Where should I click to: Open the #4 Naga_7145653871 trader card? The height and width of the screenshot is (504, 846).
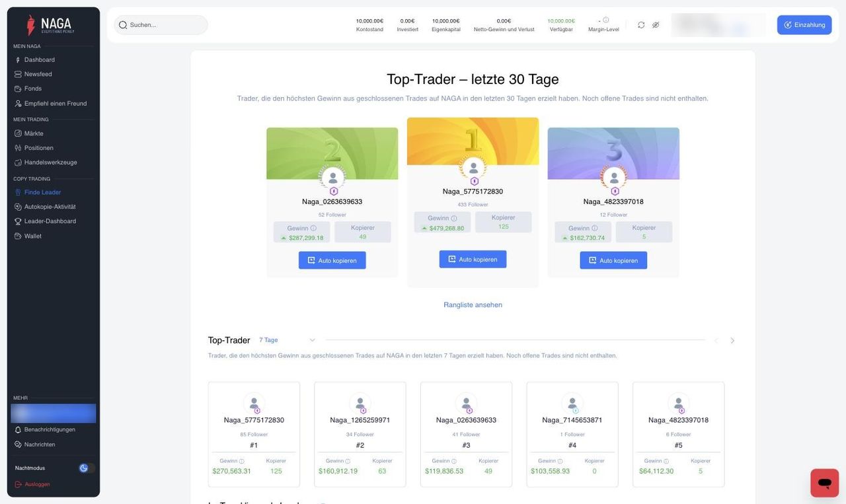point(572,435)
